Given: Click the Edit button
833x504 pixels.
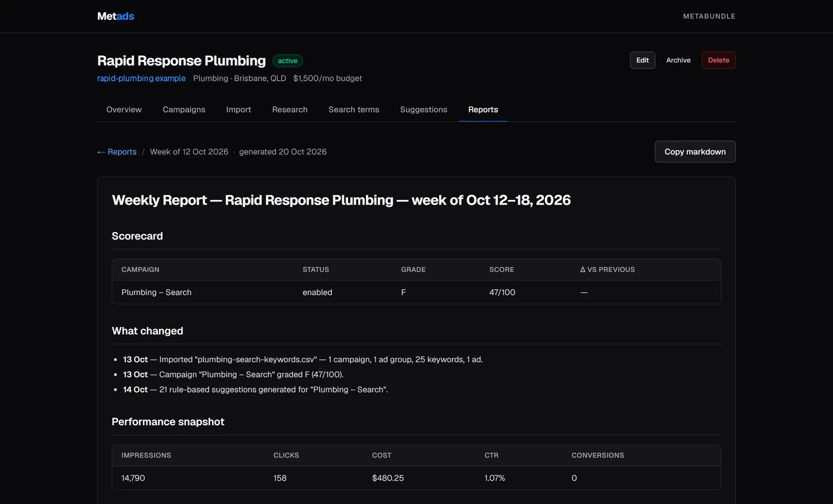Looking at the screenshot, I should (x=642, y=60).
